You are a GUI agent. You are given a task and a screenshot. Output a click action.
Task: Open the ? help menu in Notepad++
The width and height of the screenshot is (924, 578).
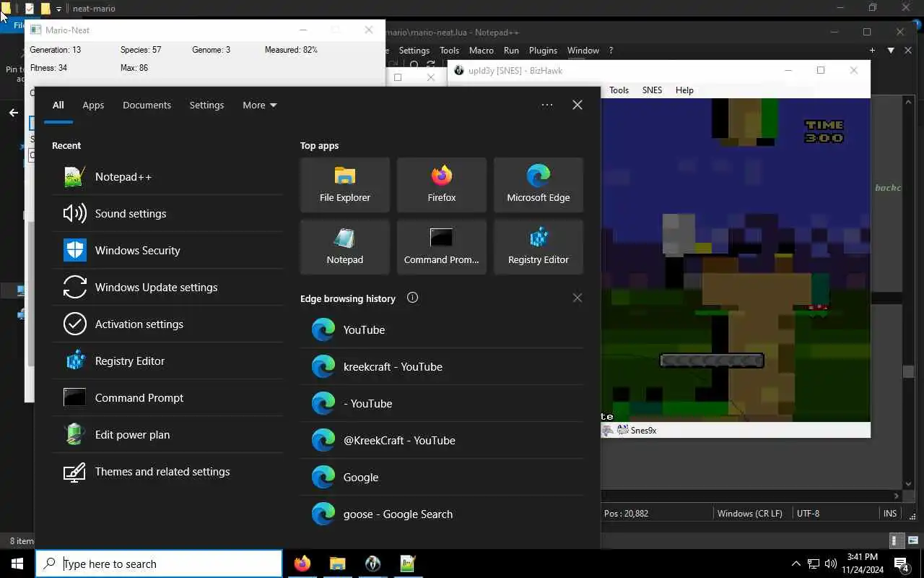click(611, 51)
